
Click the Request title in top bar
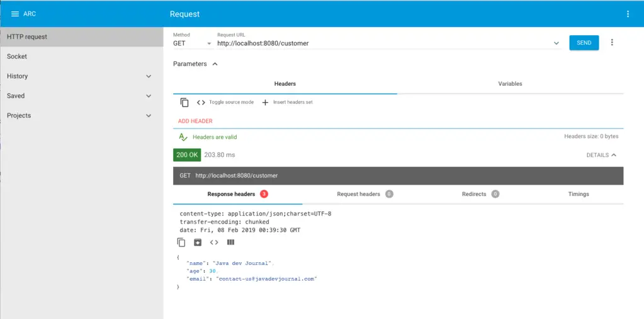(x=184, y=14)
